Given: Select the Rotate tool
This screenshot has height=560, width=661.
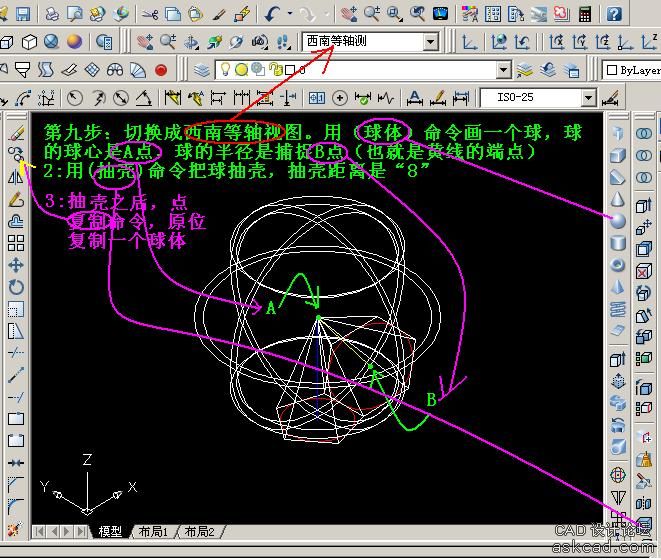Looking at the screenshot, I should pos(16,287).
